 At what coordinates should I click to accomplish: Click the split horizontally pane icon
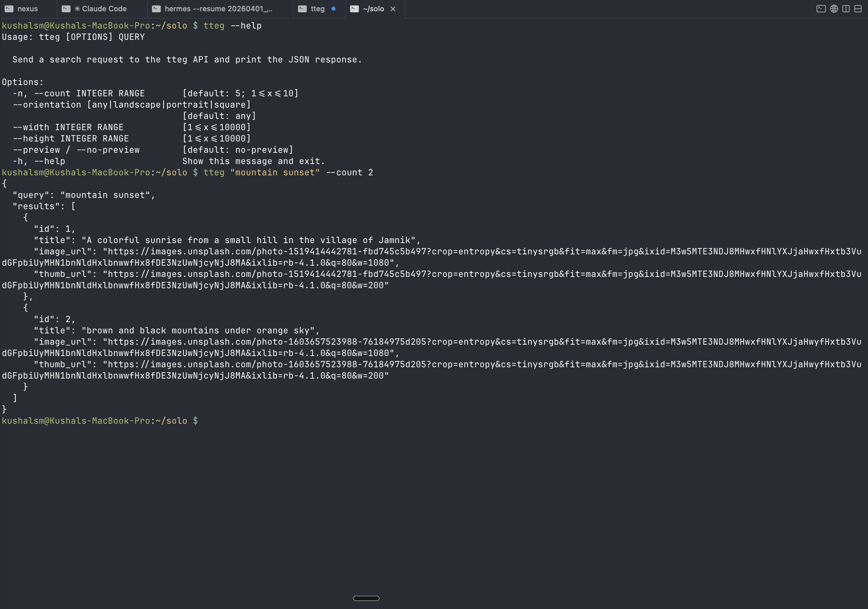(858, 9)
